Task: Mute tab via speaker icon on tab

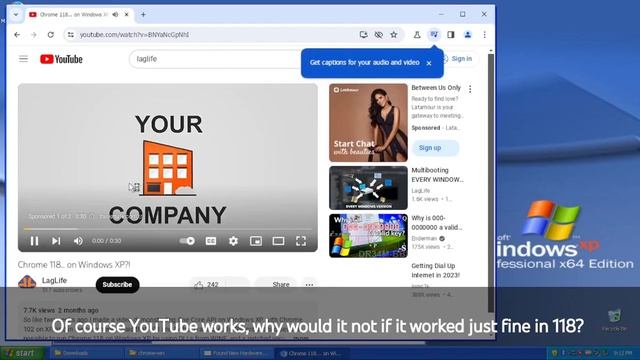Action: [116, 15]
